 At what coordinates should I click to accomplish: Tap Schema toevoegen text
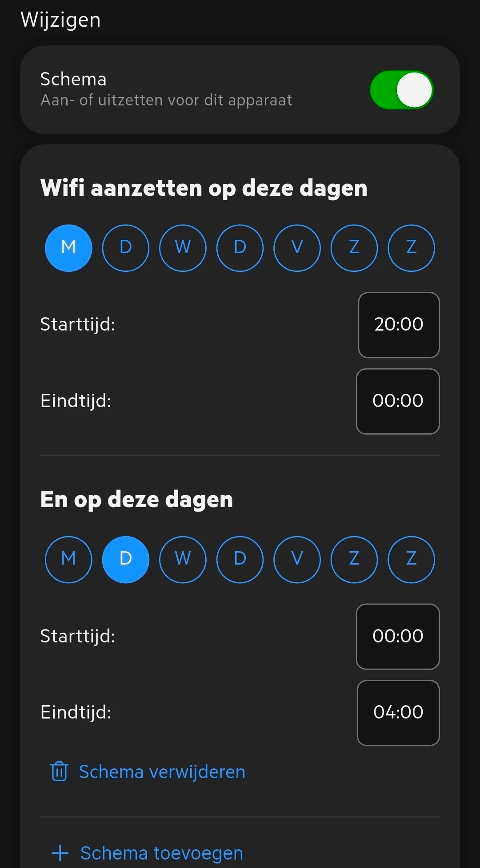[162, 853]
